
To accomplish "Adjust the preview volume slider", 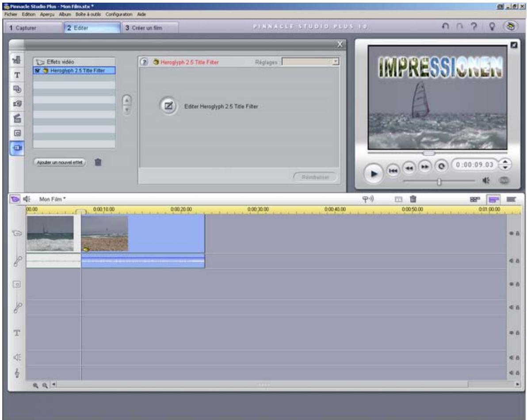I will 439,182.
